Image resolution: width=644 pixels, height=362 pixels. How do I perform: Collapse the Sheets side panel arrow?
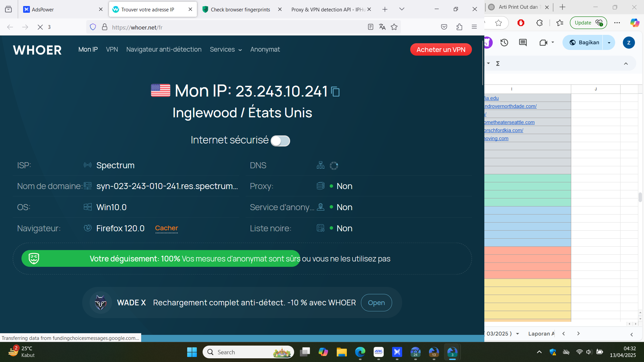coord(632,335)
